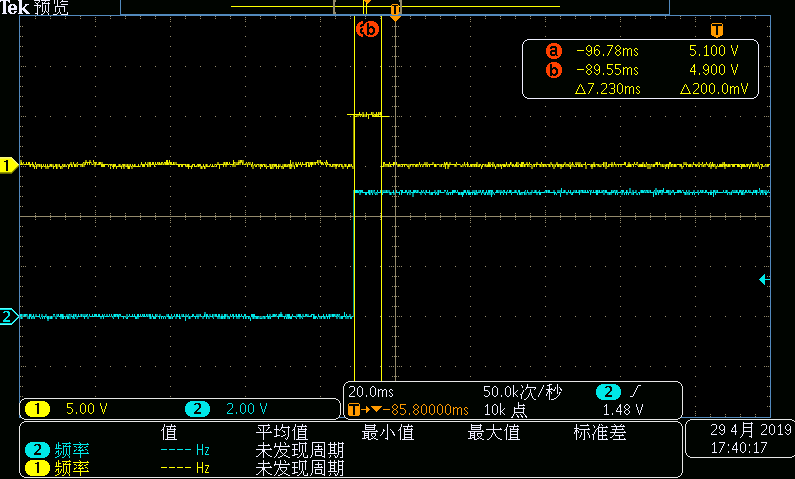Click the 标准差 column header

point(600,432)
